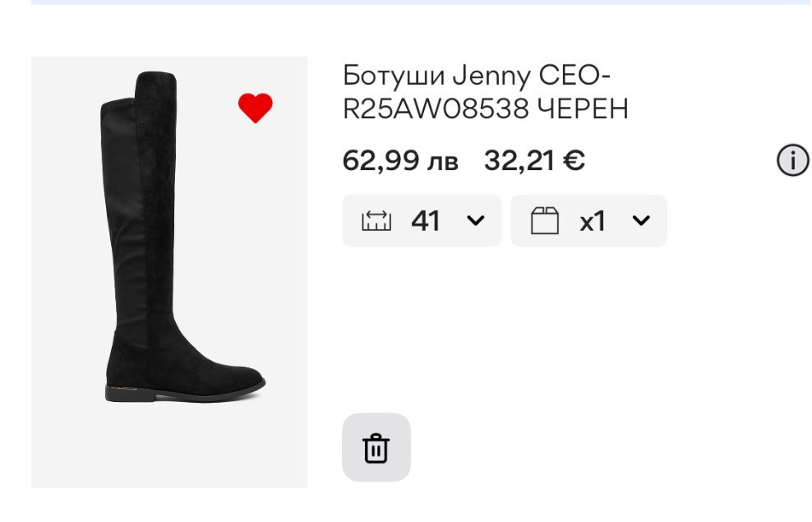This screenshot has width=812, height=522.
Task: Click the boot's low heel in the image
Action: pos(119,394)
